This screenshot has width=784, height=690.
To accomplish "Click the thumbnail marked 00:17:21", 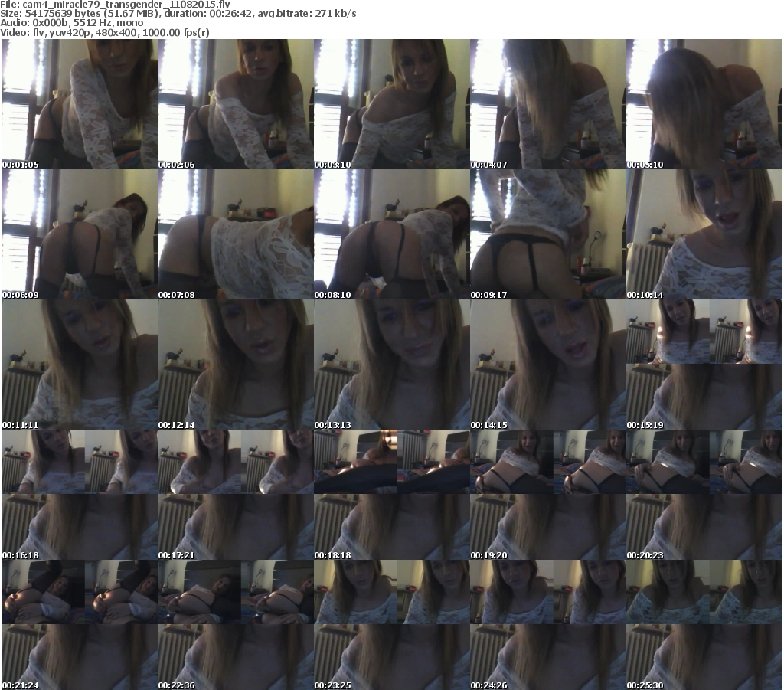I will point(236,495).
